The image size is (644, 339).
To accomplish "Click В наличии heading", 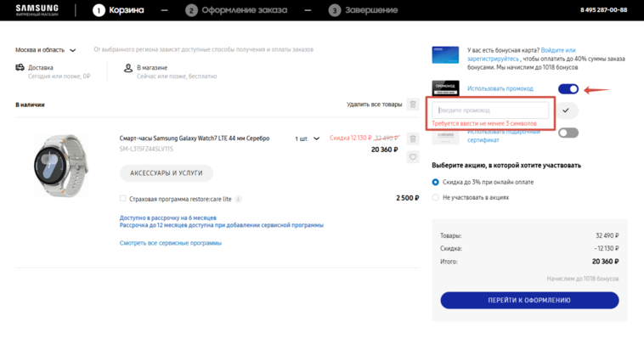I will (x=30, y=105).
